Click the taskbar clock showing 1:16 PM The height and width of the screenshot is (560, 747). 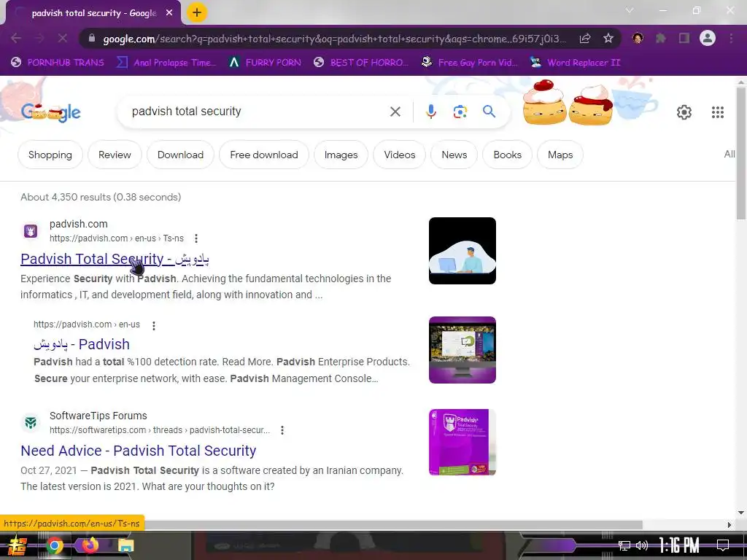coord(679,545)
